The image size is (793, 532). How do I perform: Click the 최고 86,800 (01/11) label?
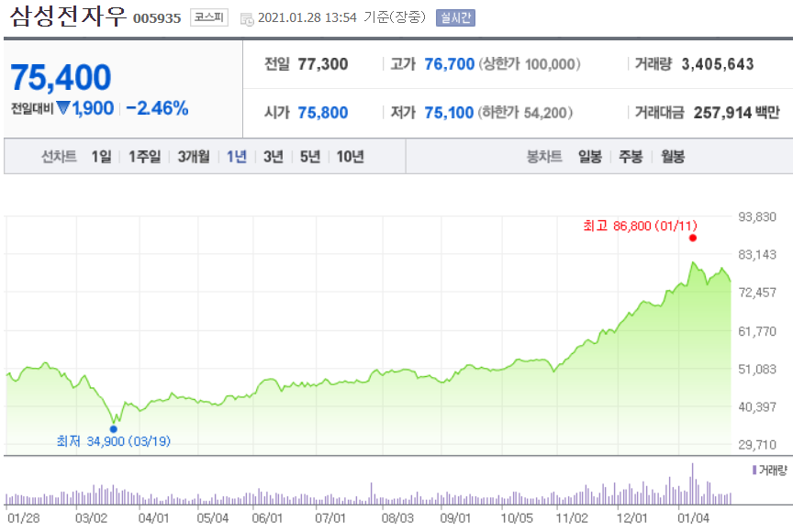(641, 226)
